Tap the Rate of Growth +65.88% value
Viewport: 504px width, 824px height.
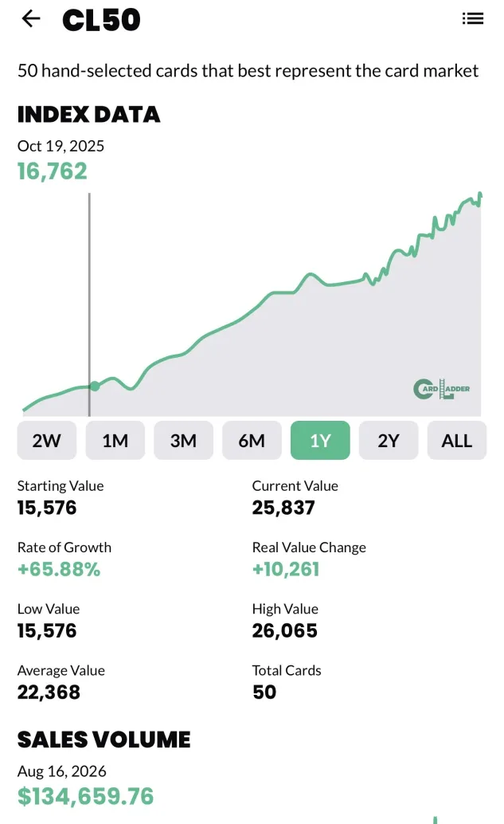(59, 569)
